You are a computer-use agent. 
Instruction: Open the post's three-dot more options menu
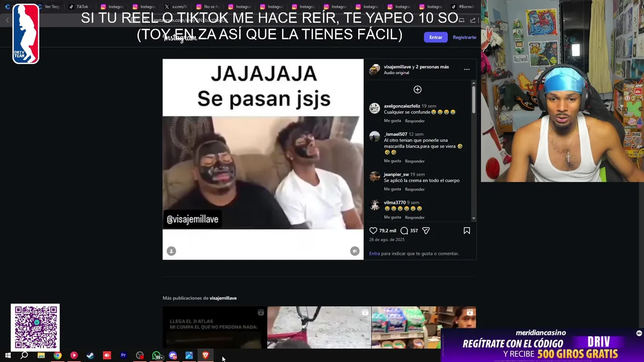click(467, 69)
